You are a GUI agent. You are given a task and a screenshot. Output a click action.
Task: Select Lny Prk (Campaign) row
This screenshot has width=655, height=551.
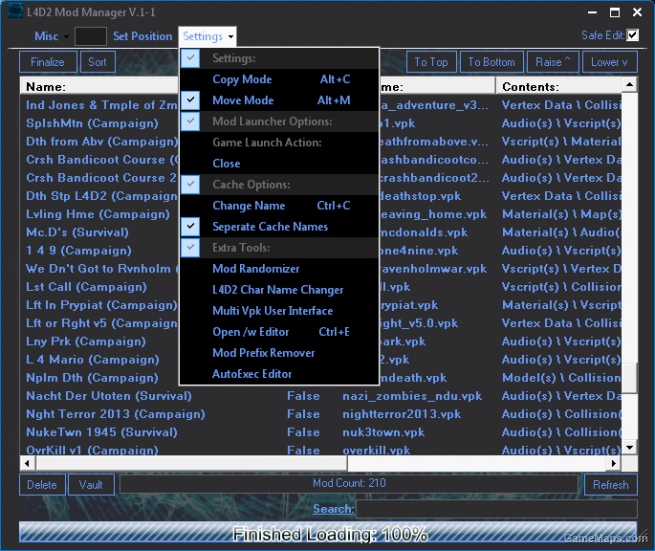click(x=86, y=341)
